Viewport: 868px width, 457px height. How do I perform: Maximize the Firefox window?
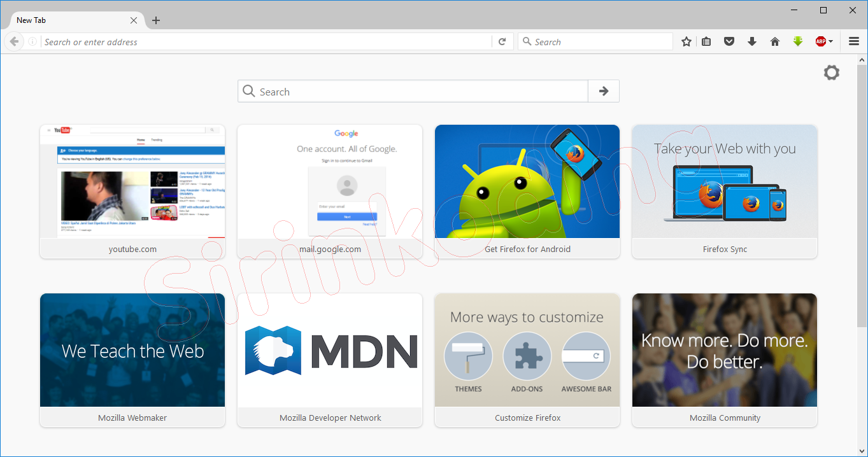[823, 10]
